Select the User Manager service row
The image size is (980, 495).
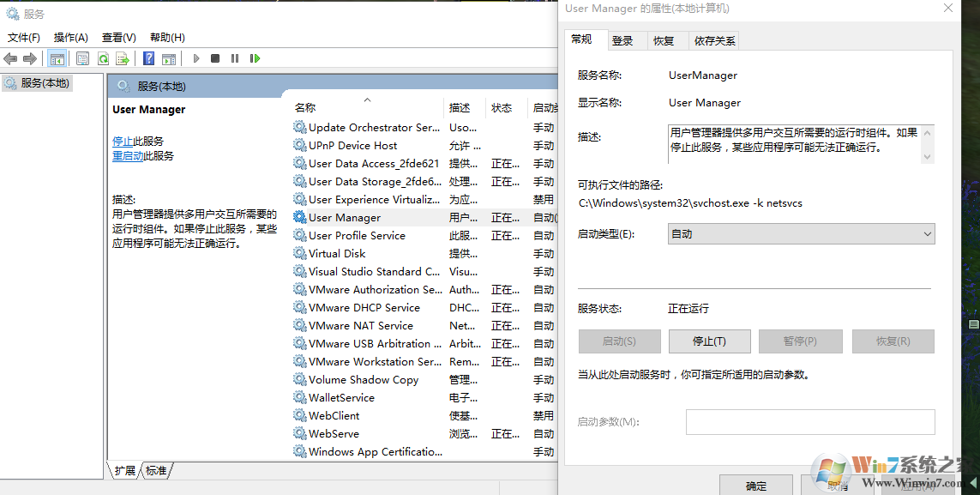click(425, 218)
